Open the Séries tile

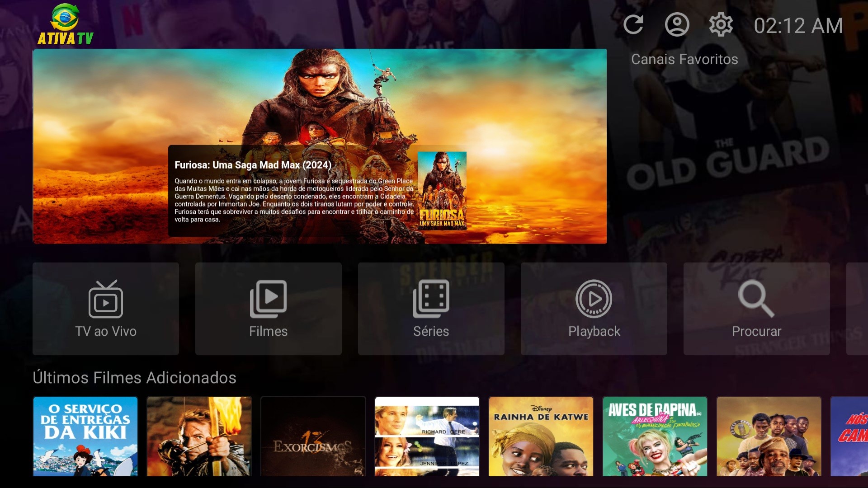coord(431,309)
